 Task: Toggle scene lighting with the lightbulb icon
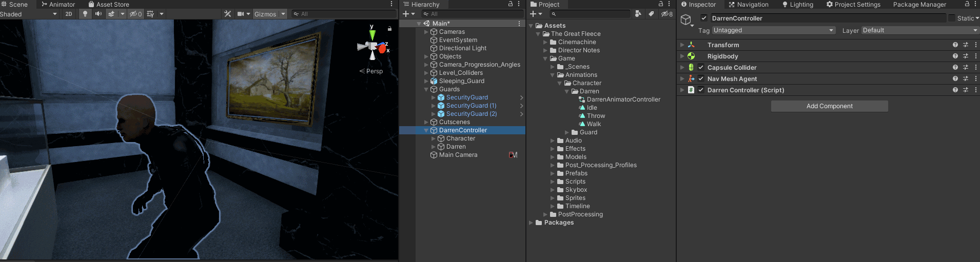pos(85,14)
